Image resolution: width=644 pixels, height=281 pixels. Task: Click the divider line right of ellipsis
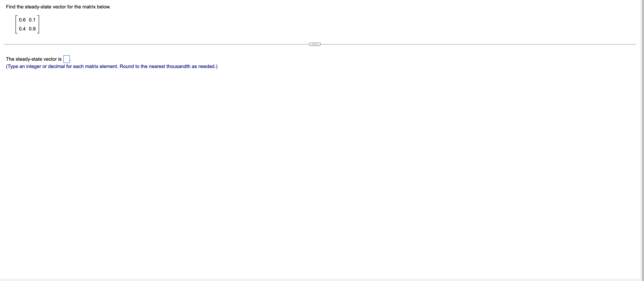[x=475, y=44]
